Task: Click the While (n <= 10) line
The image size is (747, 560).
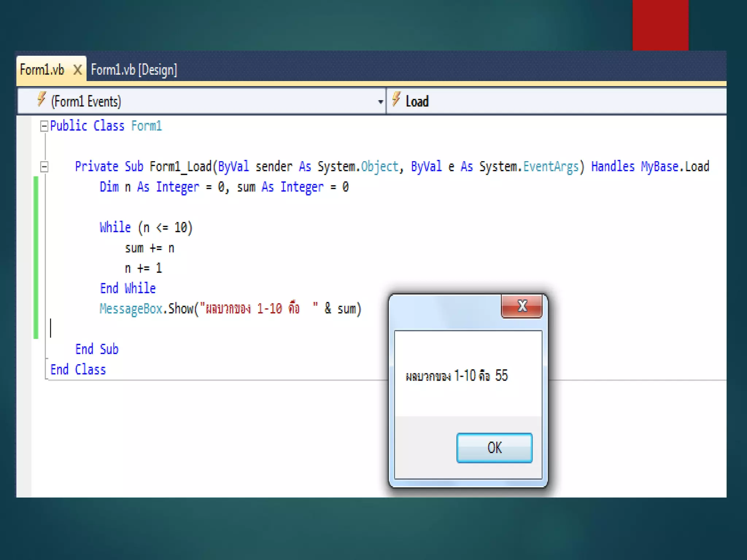Action: click(146, 227)
